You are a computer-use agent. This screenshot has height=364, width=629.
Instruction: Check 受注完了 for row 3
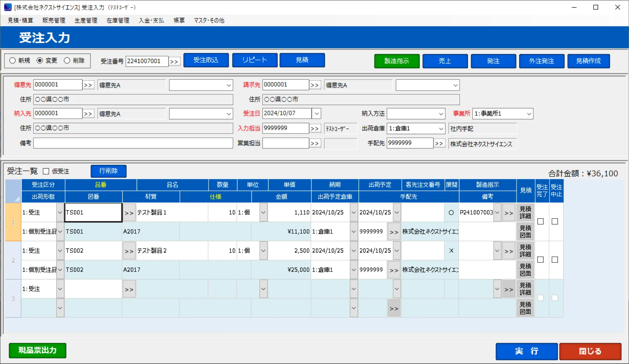click(x=541, y=298)
